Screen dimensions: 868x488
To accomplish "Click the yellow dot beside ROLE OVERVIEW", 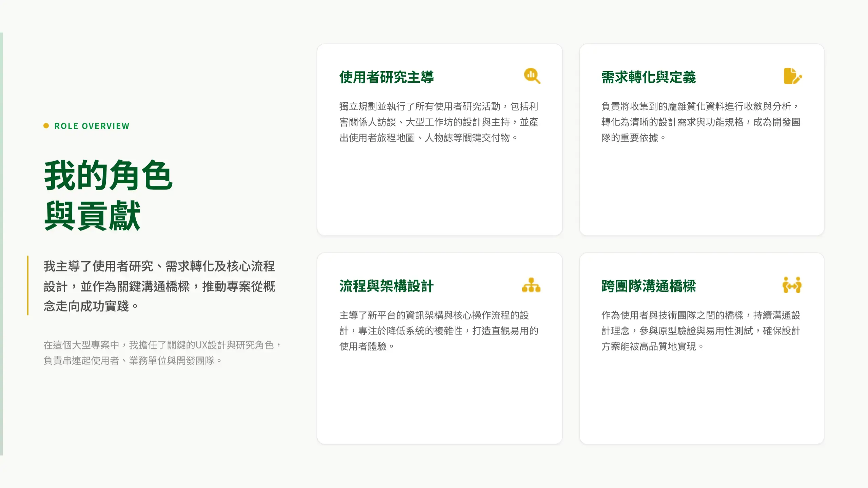I will coord(46,126).
